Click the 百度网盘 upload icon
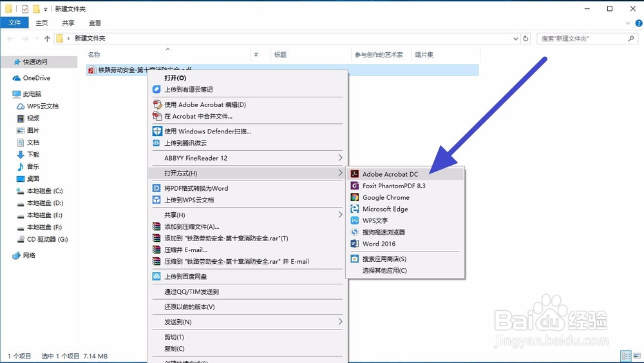 [156, 276]
